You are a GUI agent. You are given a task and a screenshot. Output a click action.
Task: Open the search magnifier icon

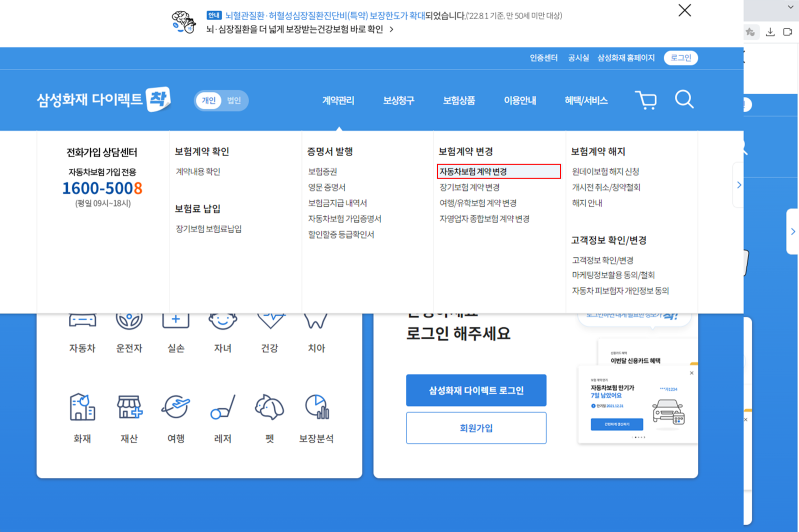pyautogui.click(x=684, y=99)
